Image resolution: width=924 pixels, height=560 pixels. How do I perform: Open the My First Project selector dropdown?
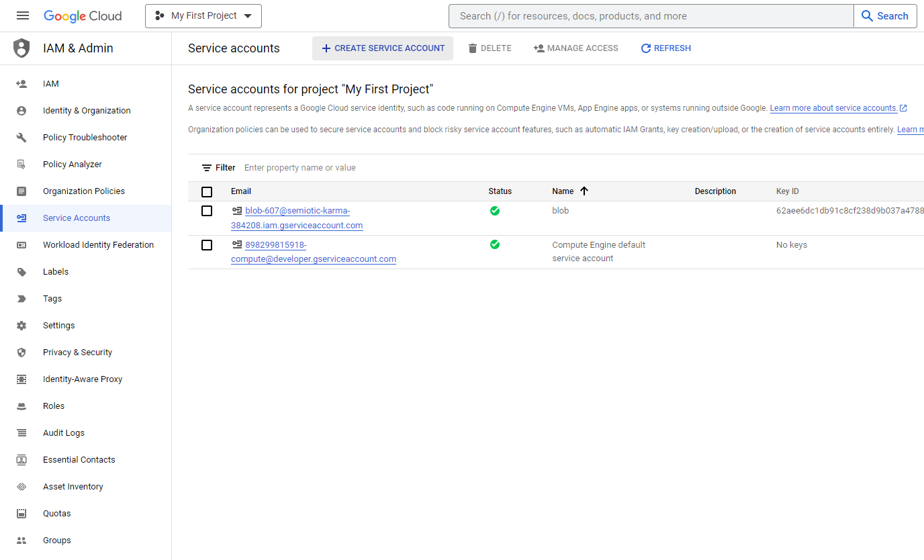203,16
